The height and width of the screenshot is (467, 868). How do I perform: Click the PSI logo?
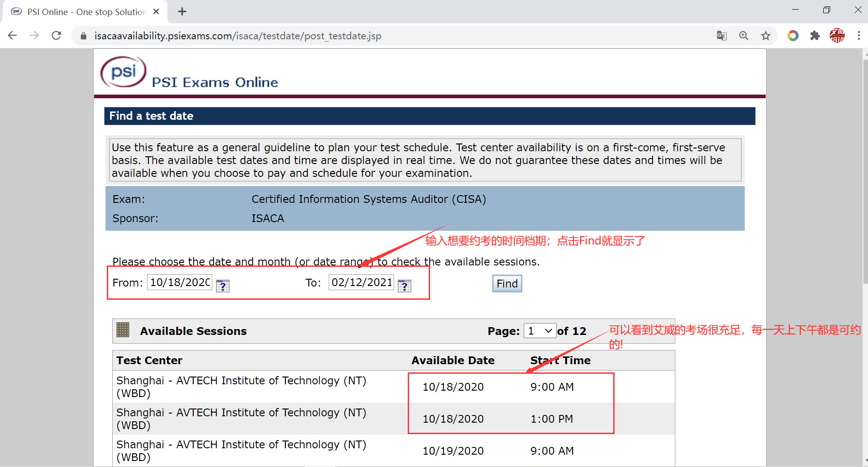[x=123, y=72]
